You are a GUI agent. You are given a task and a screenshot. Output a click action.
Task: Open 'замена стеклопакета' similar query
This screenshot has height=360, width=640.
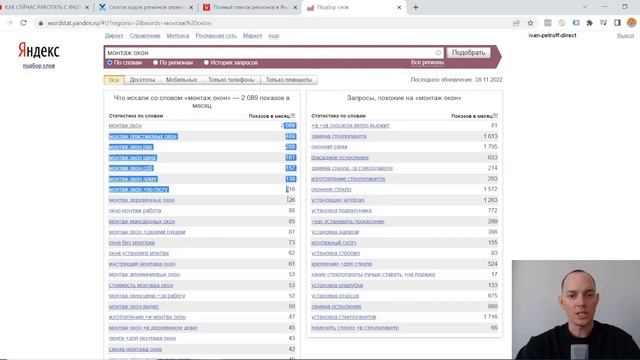coord(339,136)
